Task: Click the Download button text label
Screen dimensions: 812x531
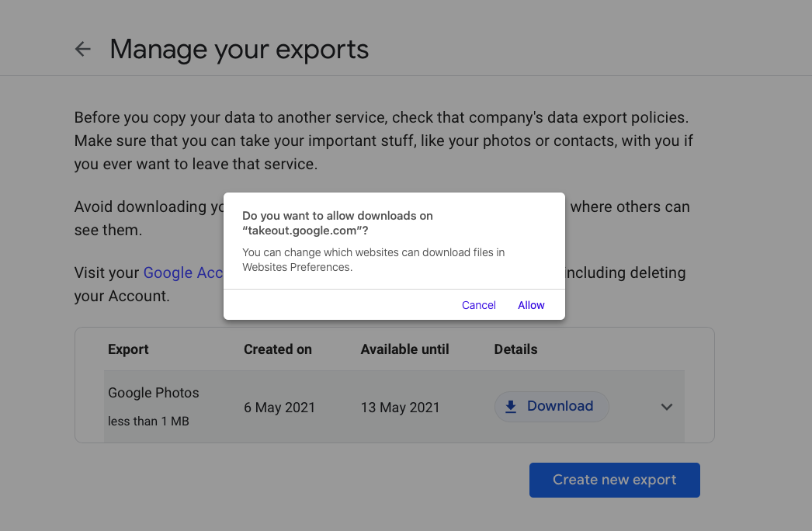Action: tap(560, 406)
